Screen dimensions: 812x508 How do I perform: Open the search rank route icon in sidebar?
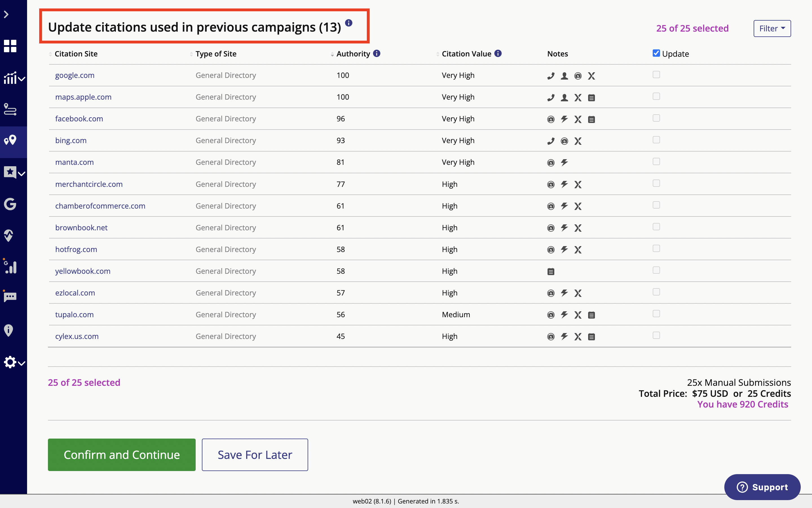click(x=10, y=109)
